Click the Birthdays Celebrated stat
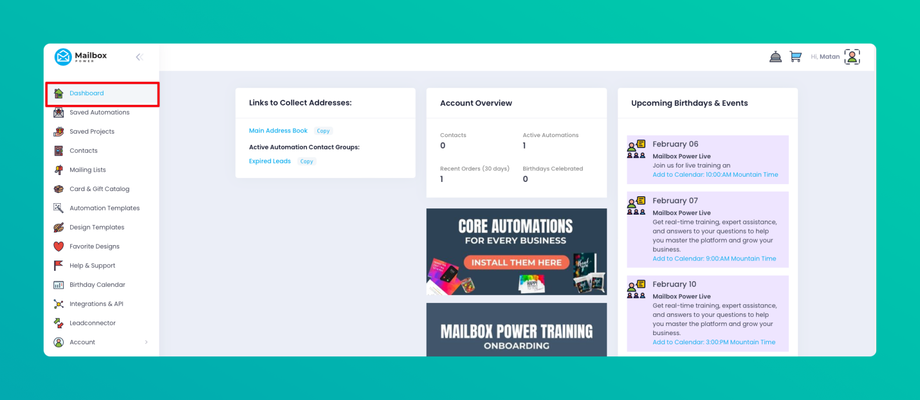The height and width of the screenshot is (400, 920). [x=553, y=174]
